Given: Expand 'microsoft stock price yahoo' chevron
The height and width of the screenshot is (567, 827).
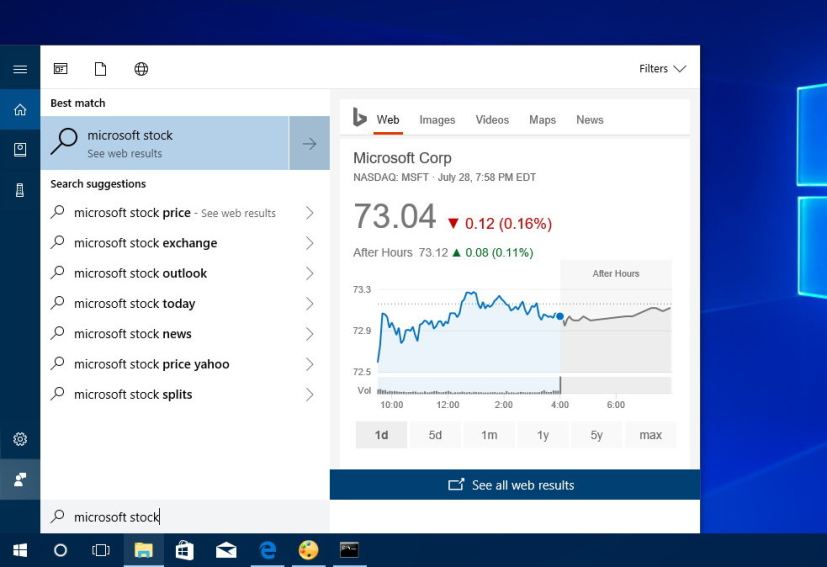Looking at the screenshot, I should [310, 364].
